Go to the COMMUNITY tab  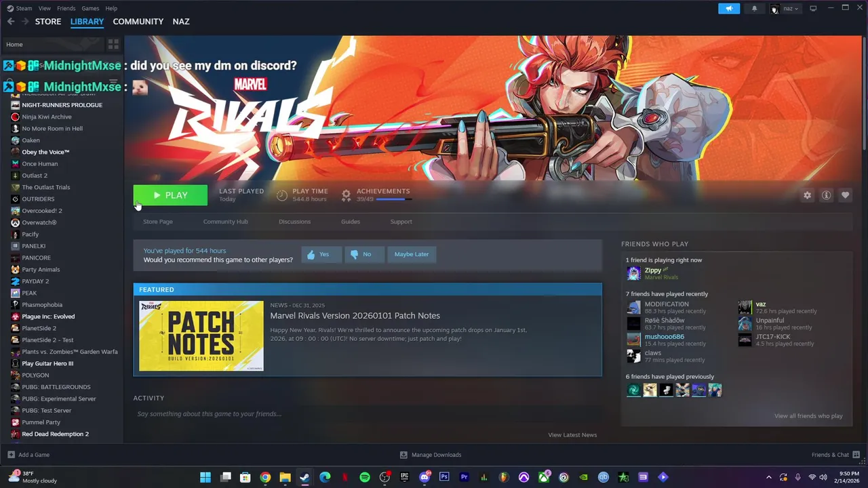click(x=138, y=22)
